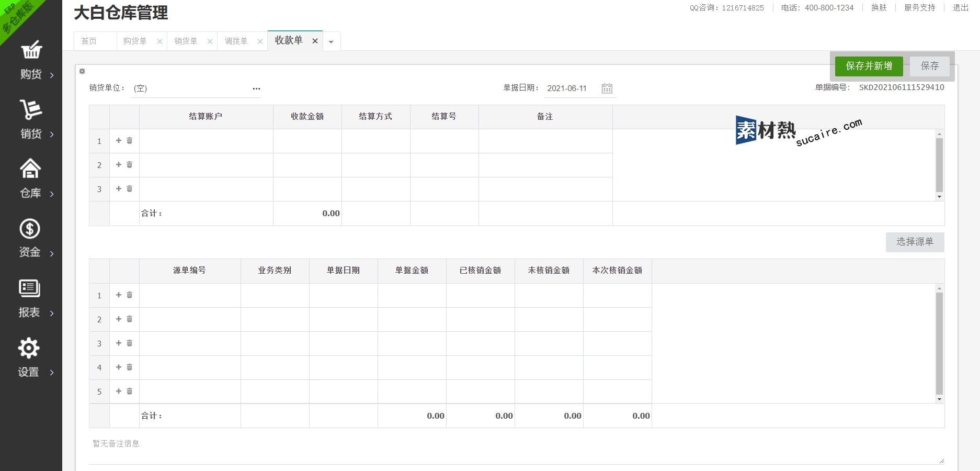The width and height of the screenshot is (980, 471).
Task: Close the 购货单 tab
Action: tap(159, 41)
